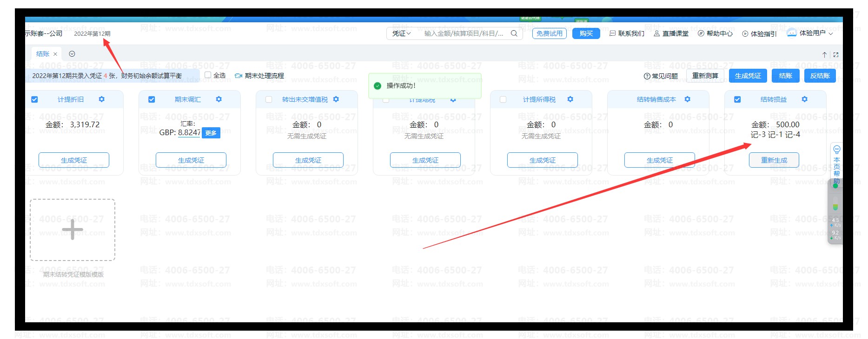Click gear icon on 计提所得税 card
Screen dimensions: 868x339
(x=570, y=99)
